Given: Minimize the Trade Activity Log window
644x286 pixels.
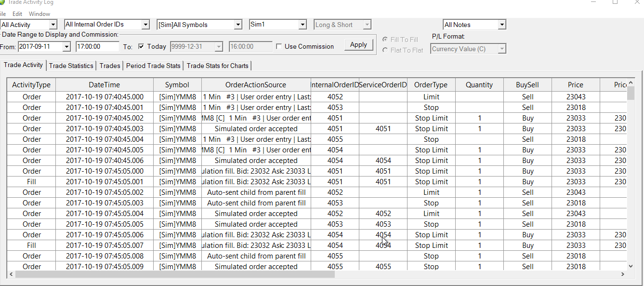Looking at the screenshot, I should 593,2.
